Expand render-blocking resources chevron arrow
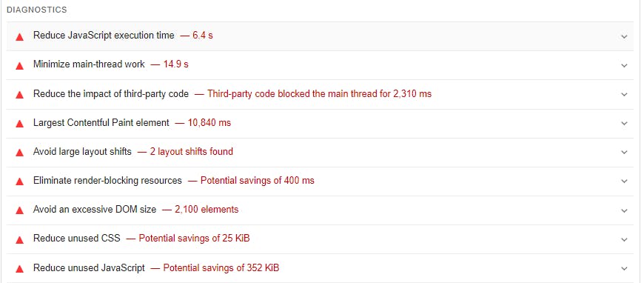Screen dimensions: 644x283 [624, 182]
